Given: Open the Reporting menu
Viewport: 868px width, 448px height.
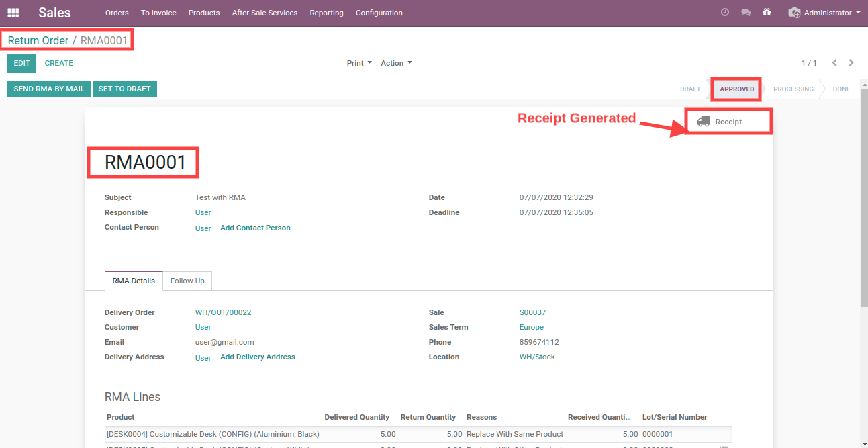Looking at the screenshot, I should coord(326,13).
